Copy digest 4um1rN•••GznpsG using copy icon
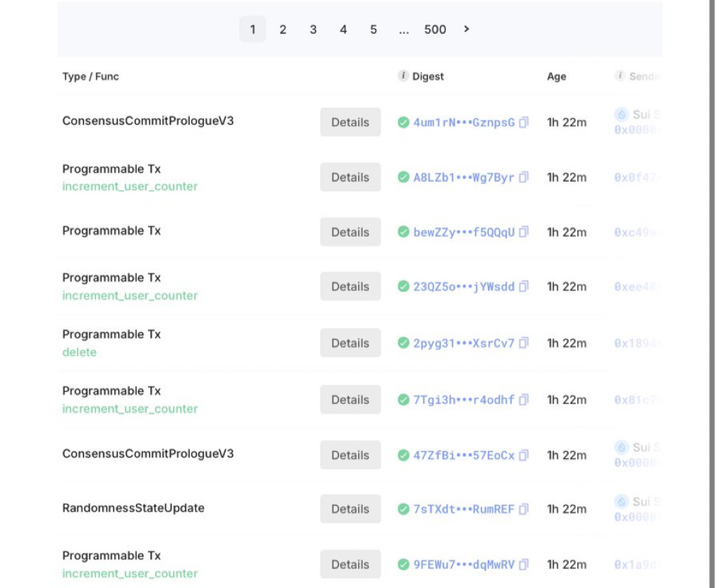 (x=524, y=123)
